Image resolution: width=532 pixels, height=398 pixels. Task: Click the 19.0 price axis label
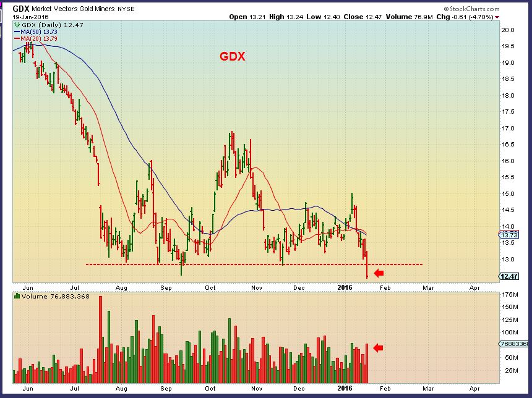tap(508, 62)
